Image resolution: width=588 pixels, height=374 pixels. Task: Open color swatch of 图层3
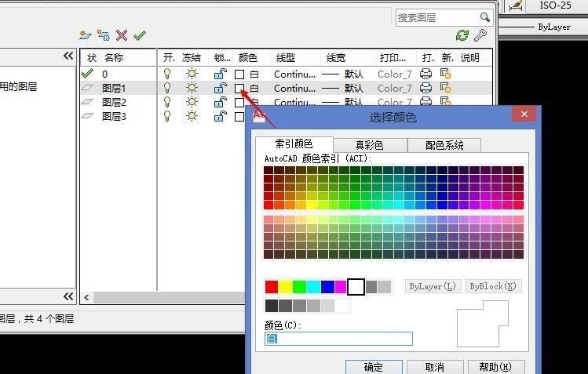pyautogui.click(x=239, y=117)
